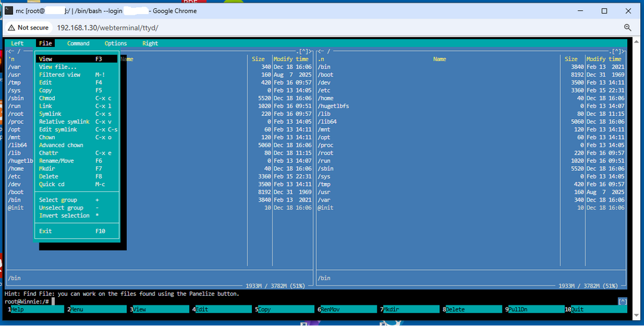The image size is (644, 326).
Task: Select Chown C-x o entry
Action: coord(77,137)
